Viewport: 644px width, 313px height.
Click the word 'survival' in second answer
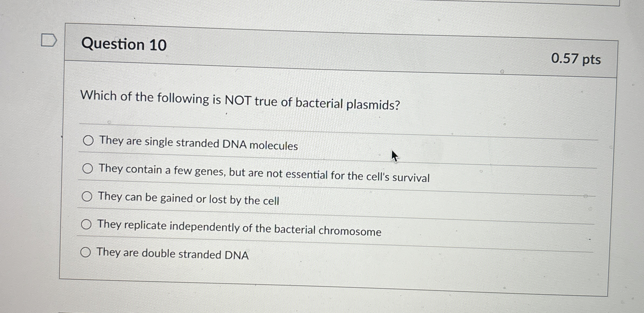[x=411, y=178]
